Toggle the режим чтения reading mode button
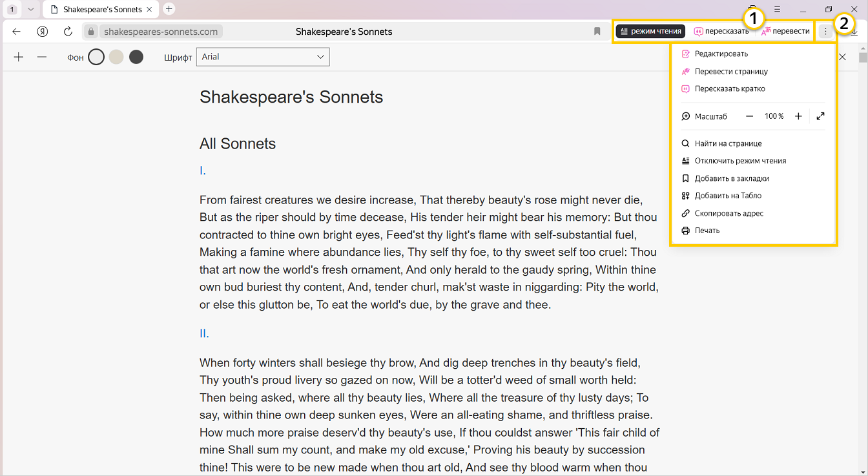Screen dimensions: 868x476 tap(650, 31)
